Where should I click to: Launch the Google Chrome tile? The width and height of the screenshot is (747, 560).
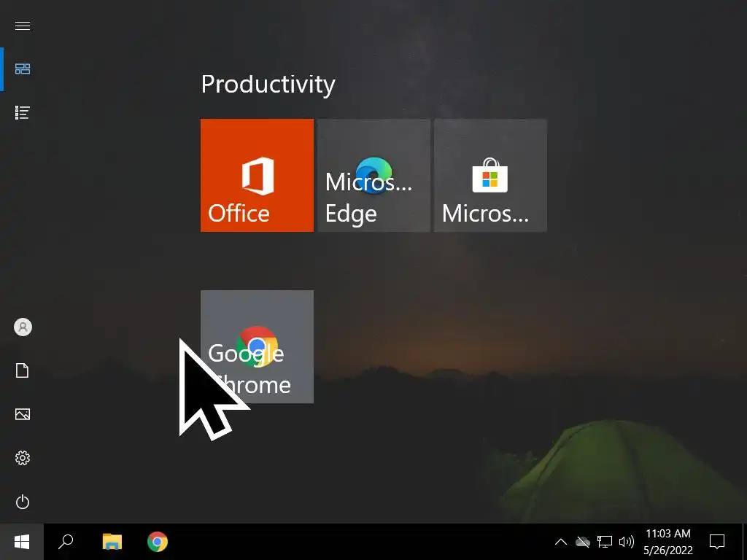258,346
